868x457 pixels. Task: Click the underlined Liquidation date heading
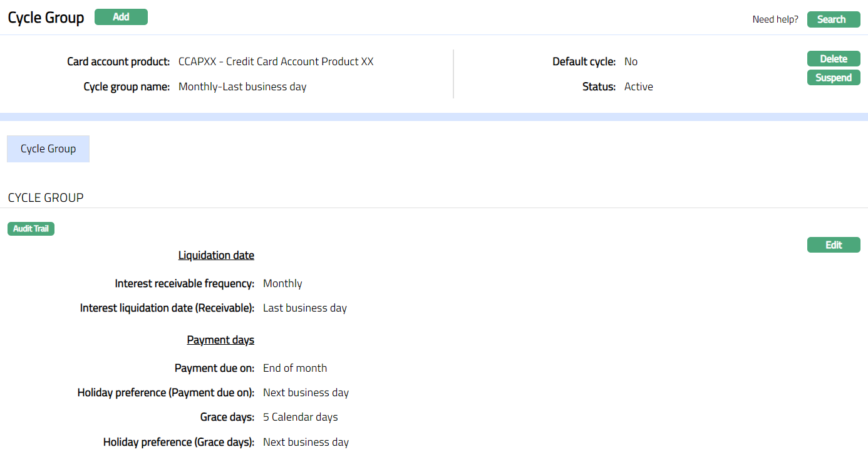[216, 255]
